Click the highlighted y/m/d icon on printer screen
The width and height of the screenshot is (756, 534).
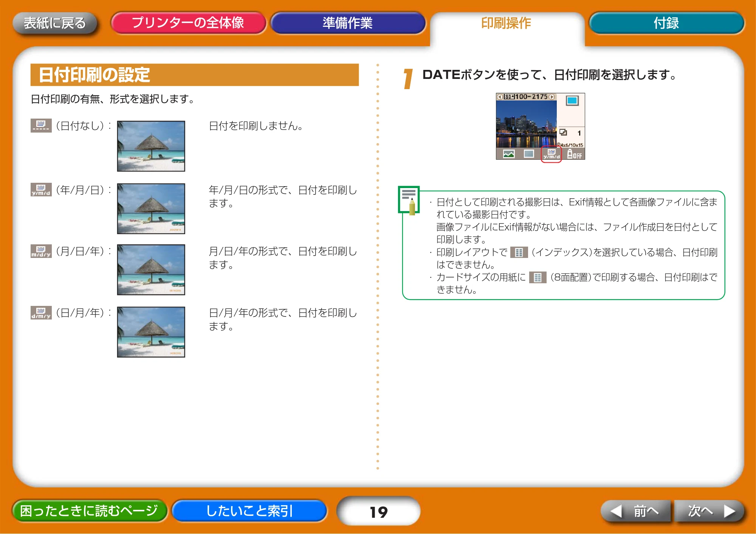click(x=551, y=154)
